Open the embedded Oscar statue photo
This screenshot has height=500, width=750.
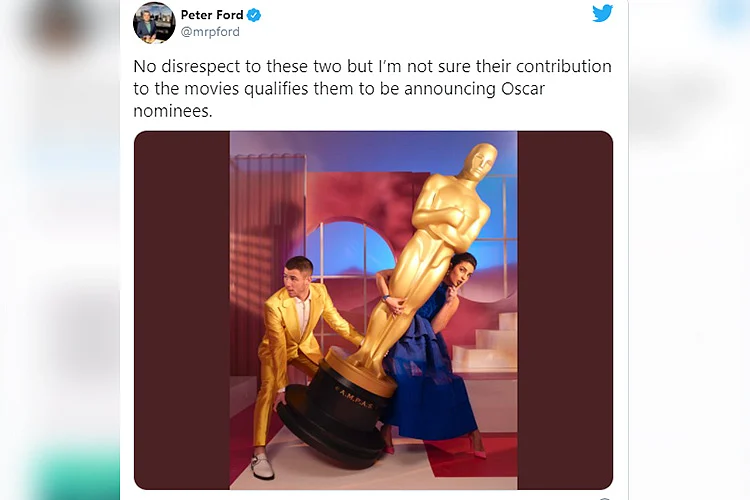point(373,310)
